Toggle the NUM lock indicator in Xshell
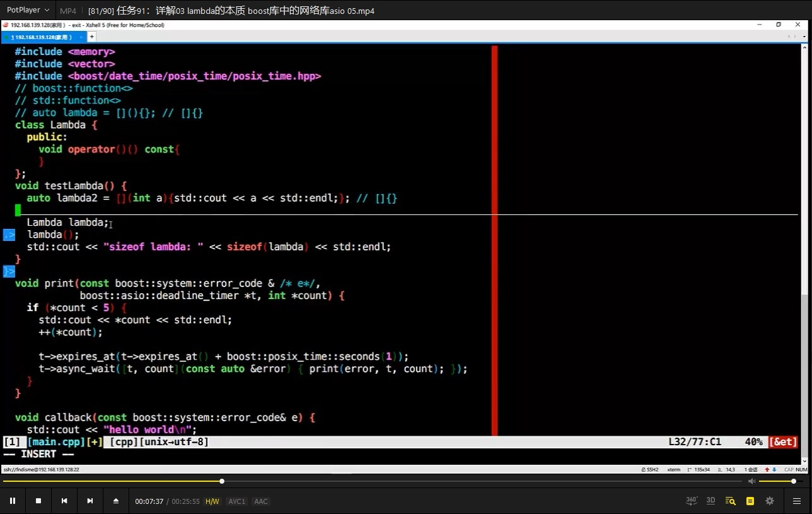The height and width of the screenshot is (514, 812). [801, 469]
